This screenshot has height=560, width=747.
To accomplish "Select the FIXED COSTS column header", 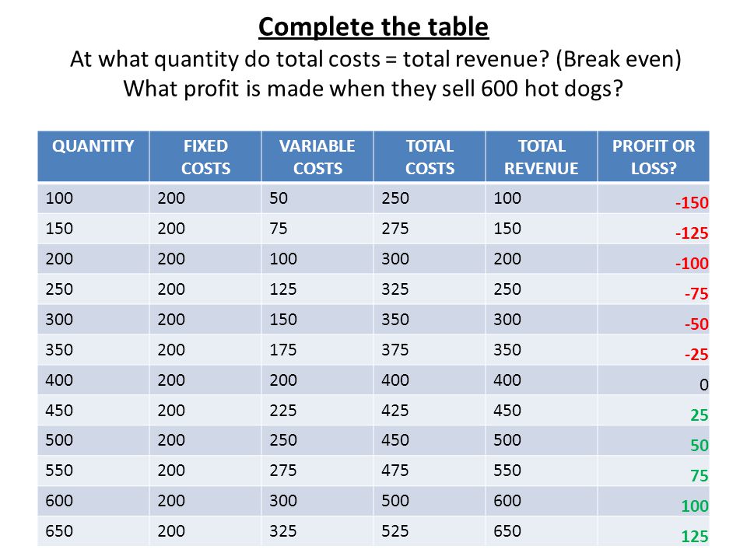I will click(x=205, y=156).
